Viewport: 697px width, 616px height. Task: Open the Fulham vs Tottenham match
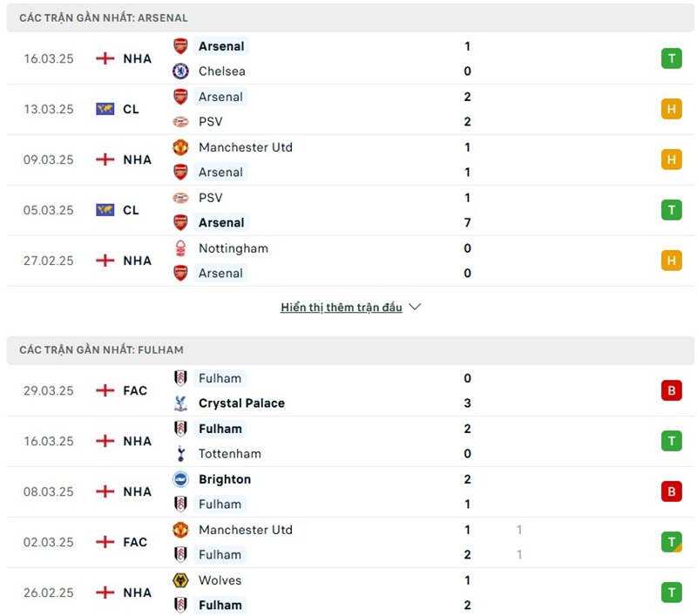coord(348,441)
